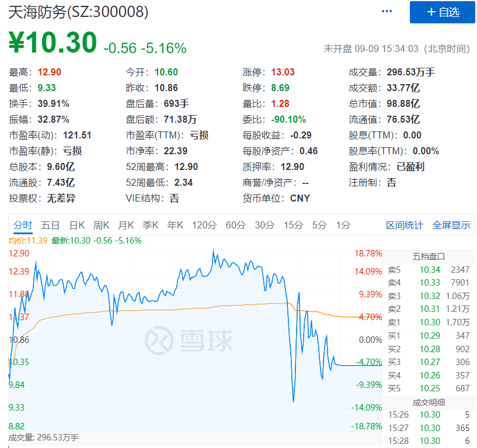Open the 月K chart tab
The image size is (477, 448).
(x=126, y=225)
